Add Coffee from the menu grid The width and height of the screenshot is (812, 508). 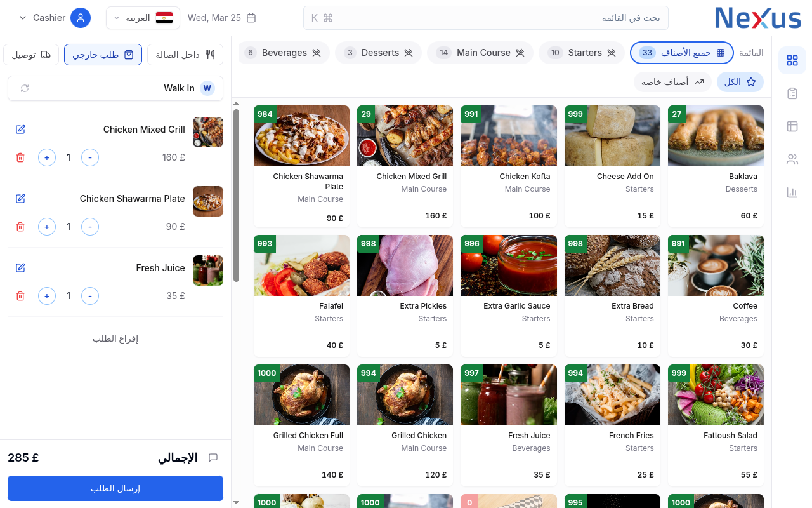pos(716,296)
